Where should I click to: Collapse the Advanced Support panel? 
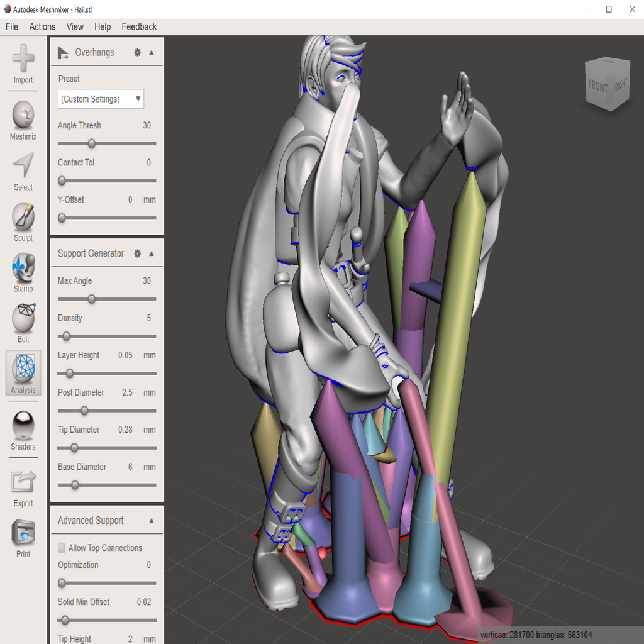152,521
